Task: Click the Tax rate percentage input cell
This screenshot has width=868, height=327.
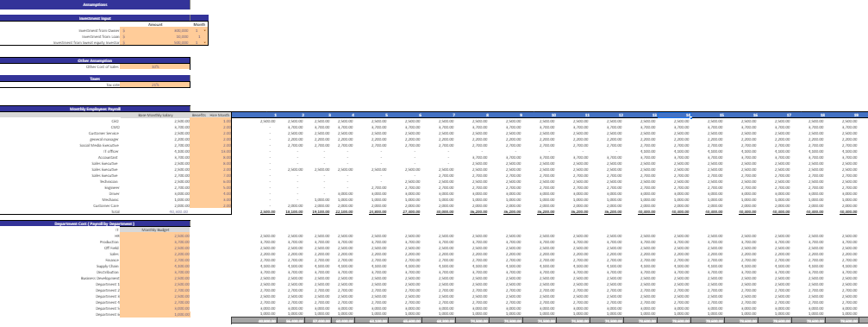Action: click(155, 85)
